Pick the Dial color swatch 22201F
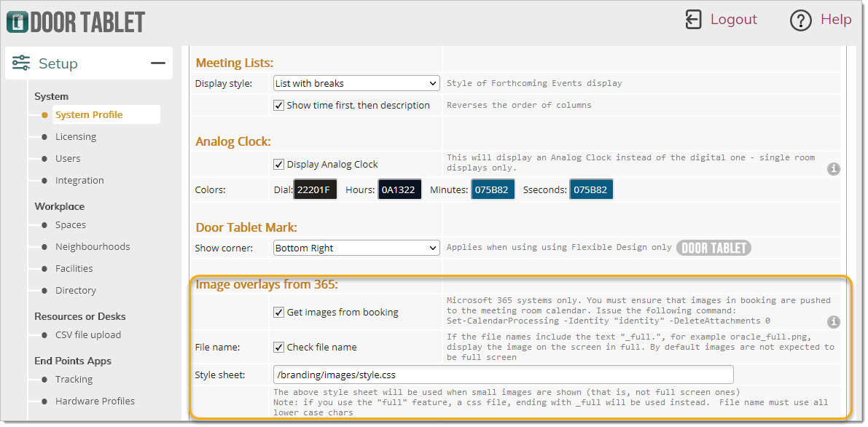The width and height of the screenshot is (868, 427). click(x=315, y=190)
